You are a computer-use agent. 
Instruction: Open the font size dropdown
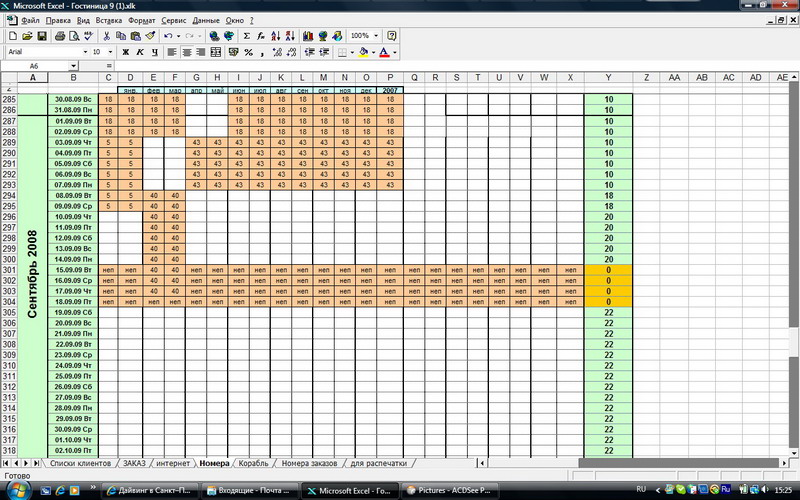coord(111,52)
